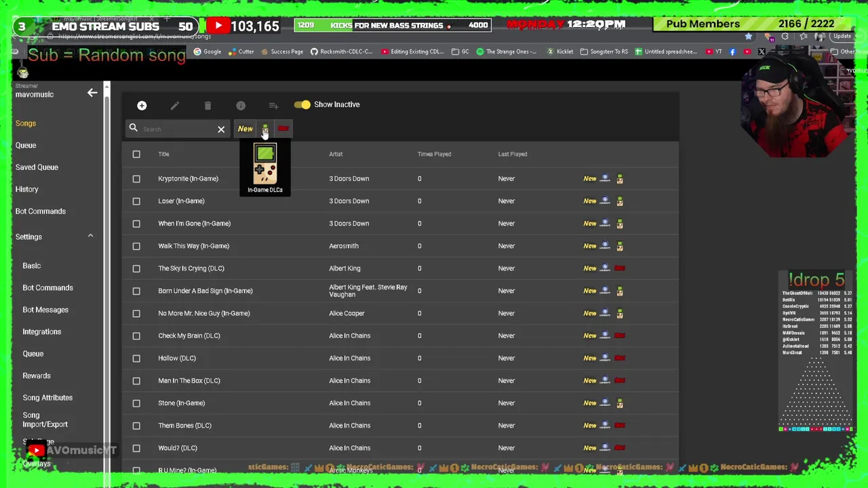868x488 pixels.
Task: Open Rocksmith-CDLC GitHub bookmark
Action: pyautogui.click(x=341, y=52)
